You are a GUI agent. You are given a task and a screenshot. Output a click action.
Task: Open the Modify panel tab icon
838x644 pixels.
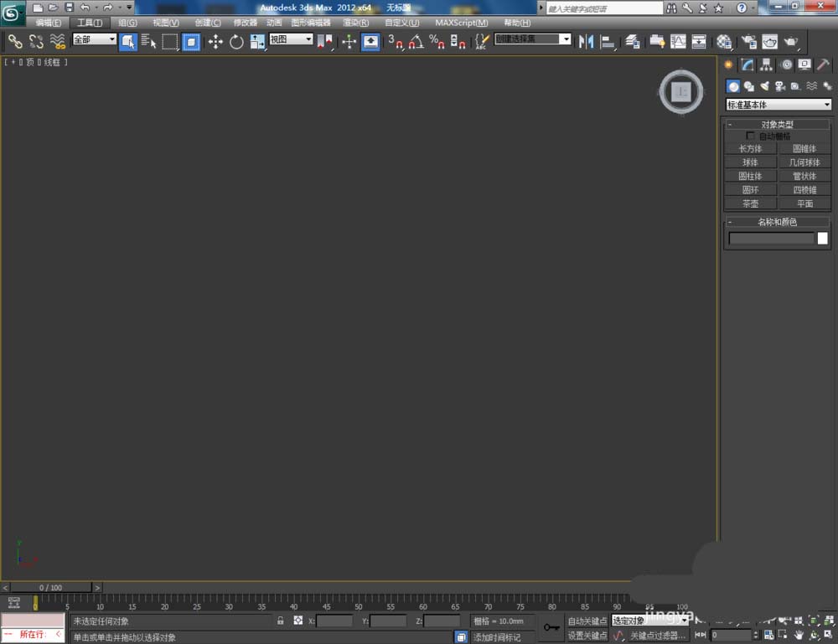(x=747, y=64)
